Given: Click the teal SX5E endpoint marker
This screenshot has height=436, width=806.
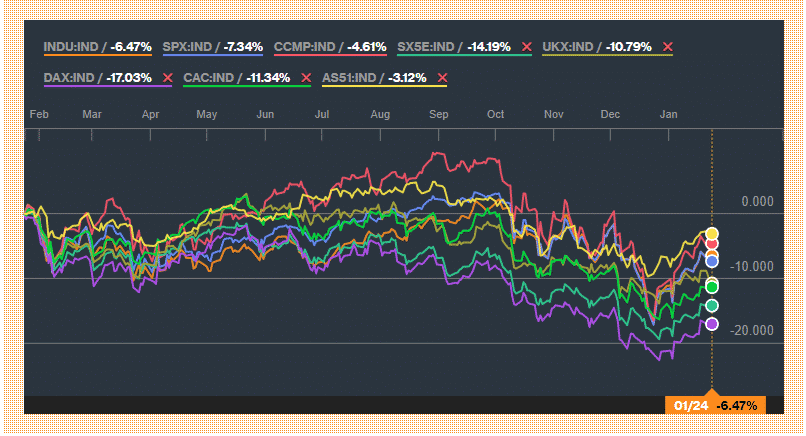Looking at the screenshot, I should tap(712, 306).
